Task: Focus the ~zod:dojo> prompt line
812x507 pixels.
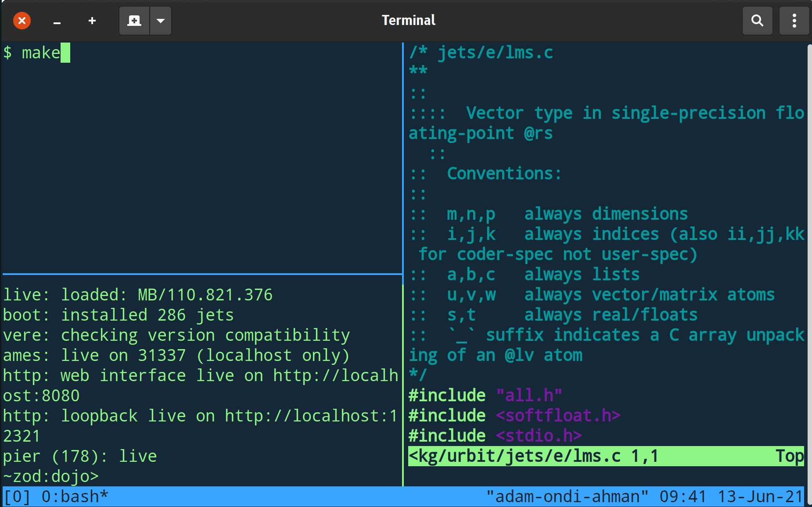Action: pyautogui.click(x=50, y=476)
